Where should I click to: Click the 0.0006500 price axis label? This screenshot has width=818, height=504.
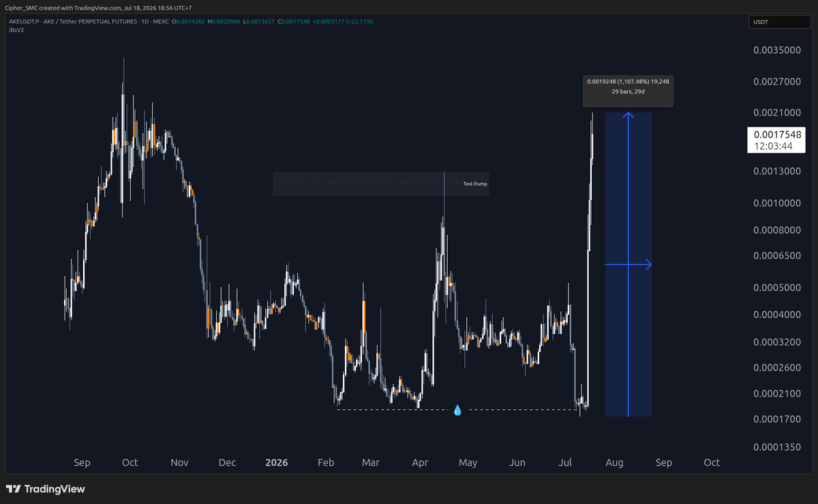(x=777, y=255)
